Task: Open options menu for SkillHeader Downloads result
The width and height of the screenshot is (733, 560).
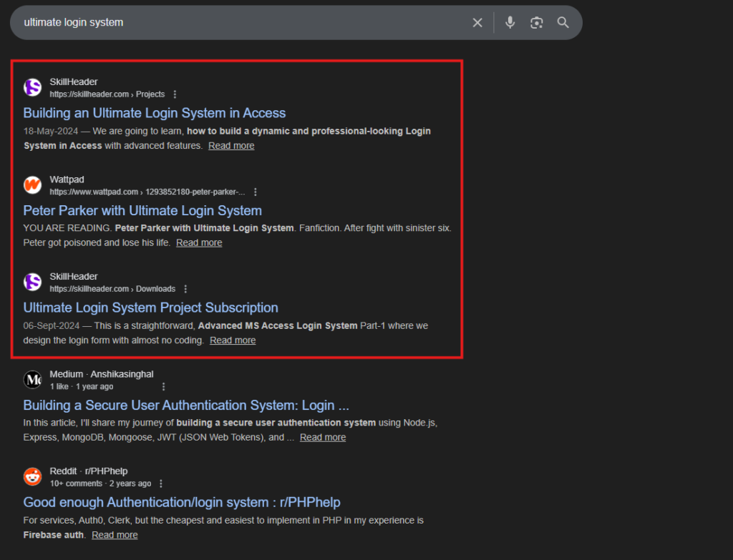Action: [x=185, y=289]
